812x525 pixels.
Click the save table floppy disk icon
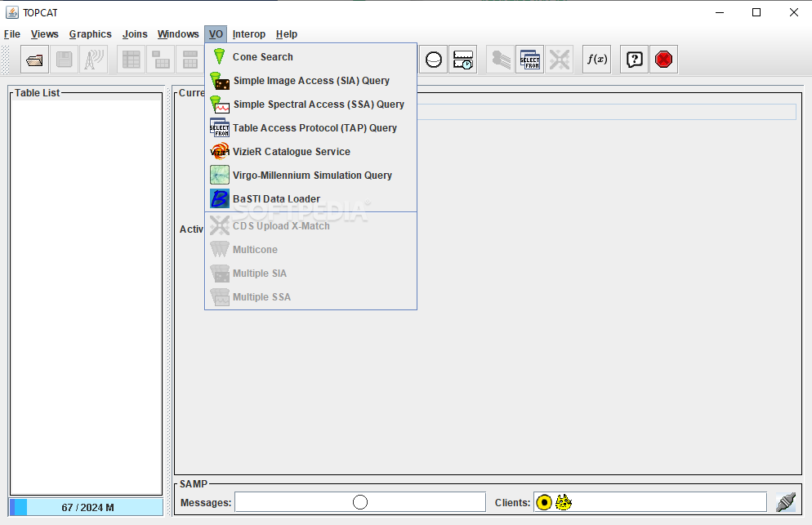tap(65, 60)
